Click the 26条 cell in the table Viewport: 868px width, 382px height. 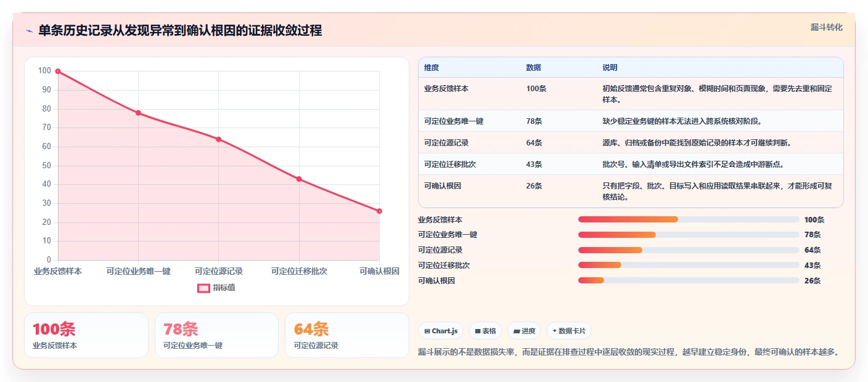[x=534, y=185]
